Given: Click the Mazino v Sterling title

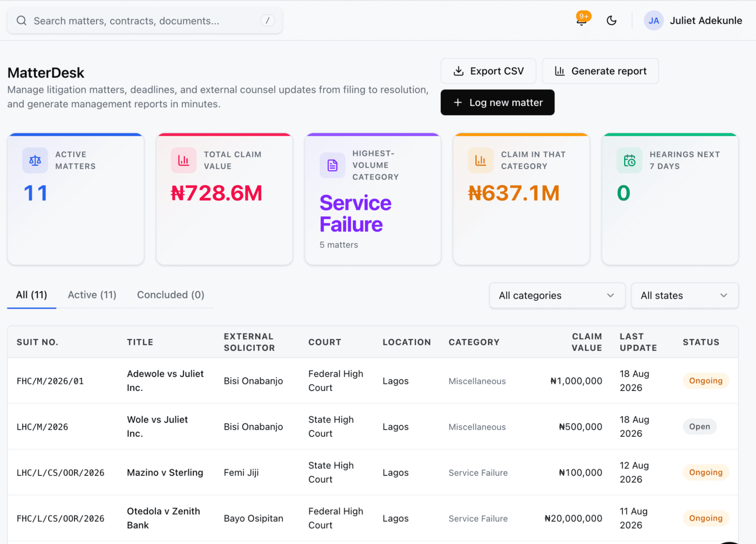Looking at the screenshot, I should (x=165, y=473).
